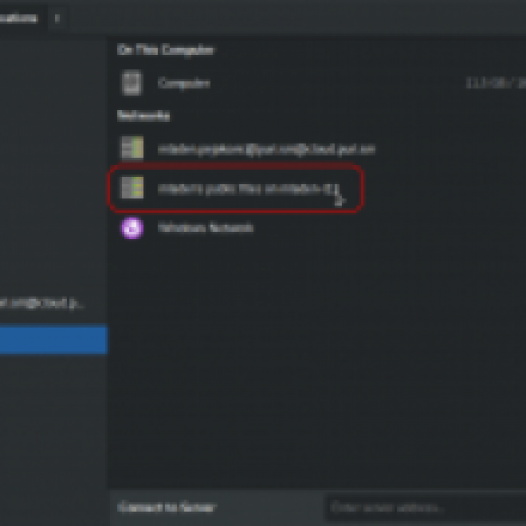Focus the Enter server address field

[x=425, y=508]
